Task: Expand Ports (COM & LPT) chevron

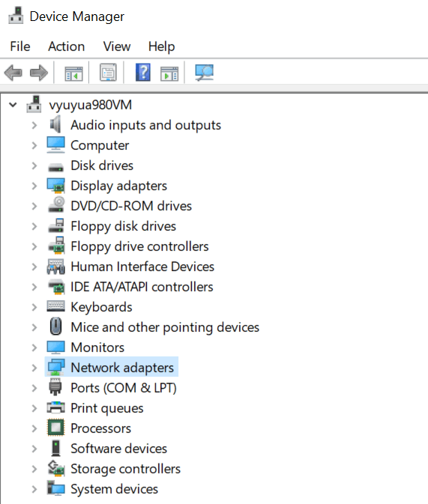Action: click(34, 388)
